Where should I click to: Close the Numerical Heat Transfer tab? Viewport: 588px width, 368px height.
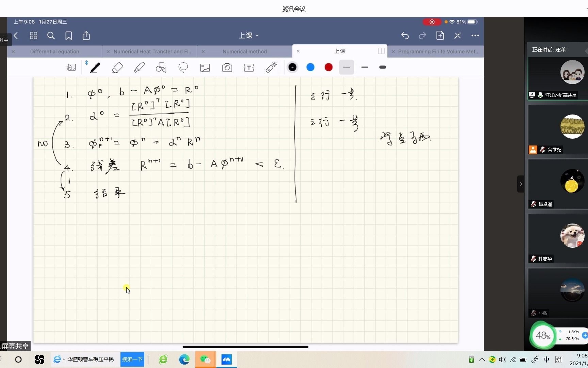point(108,51)
